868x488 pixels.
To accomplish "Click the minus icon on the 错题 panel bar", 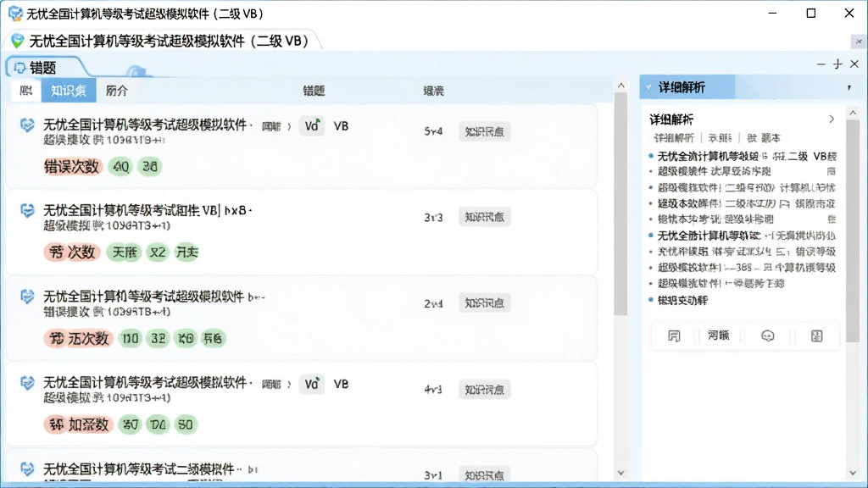I will (x=821, y=64).
